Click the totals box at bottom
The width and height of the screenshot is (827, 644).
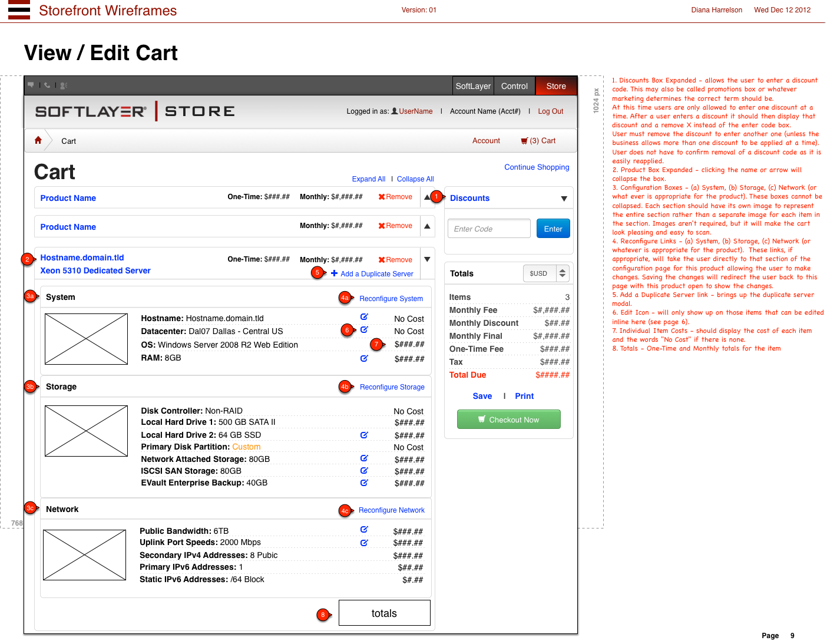(x=385, y=613)
